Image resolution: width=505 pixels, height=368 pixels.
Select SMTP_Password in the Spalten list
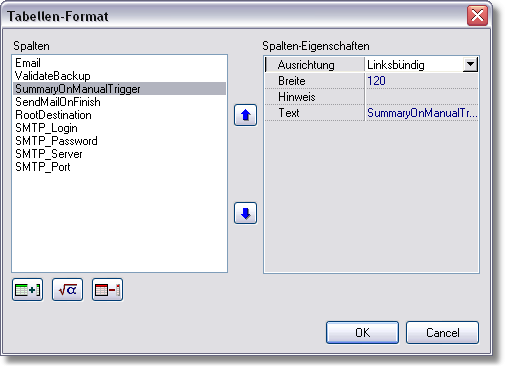click(x=119, y=141)
